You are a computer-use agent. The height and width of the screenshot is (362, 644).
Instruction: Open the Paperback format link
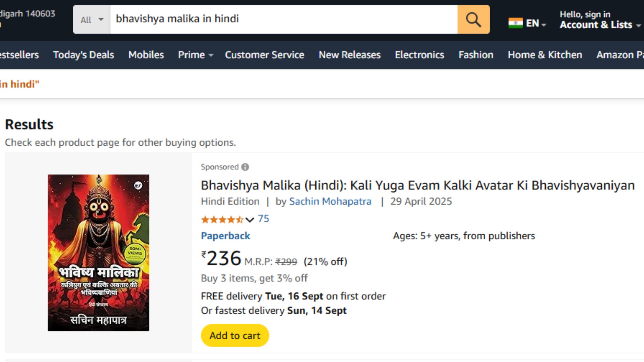(225, 236)
